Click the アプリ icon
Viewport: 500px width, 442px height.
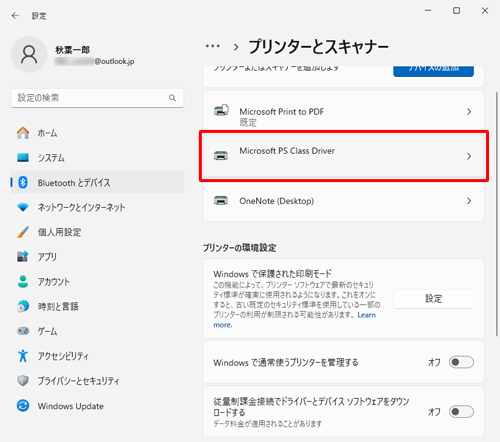(23, 257)
